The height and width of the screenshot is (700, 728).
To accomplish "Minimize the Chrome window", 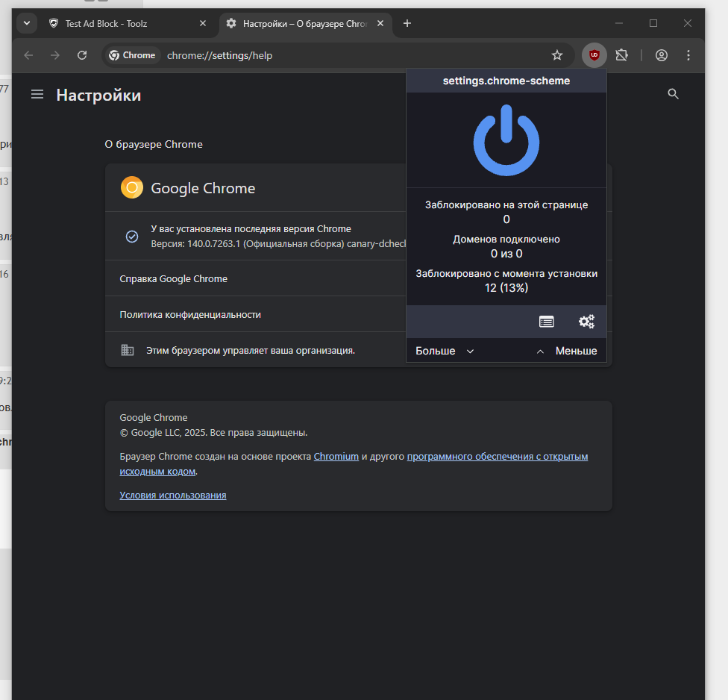I will pos(619,23).
